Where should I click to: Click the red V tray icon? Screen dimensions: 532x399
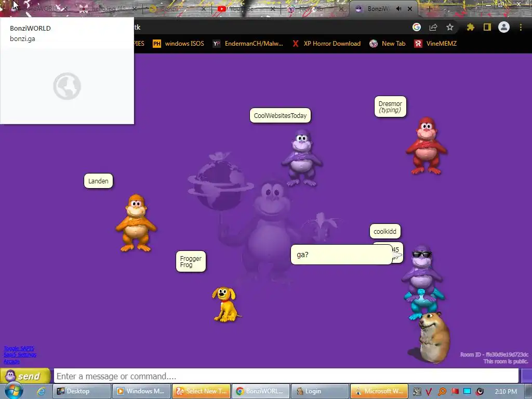pyautogui.click(x=429, y=392)
